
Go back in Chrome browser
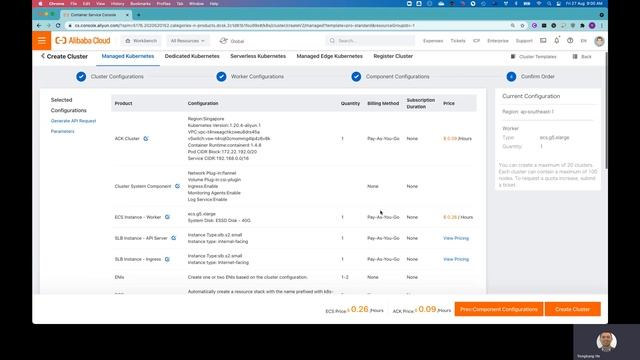(39, 25)
